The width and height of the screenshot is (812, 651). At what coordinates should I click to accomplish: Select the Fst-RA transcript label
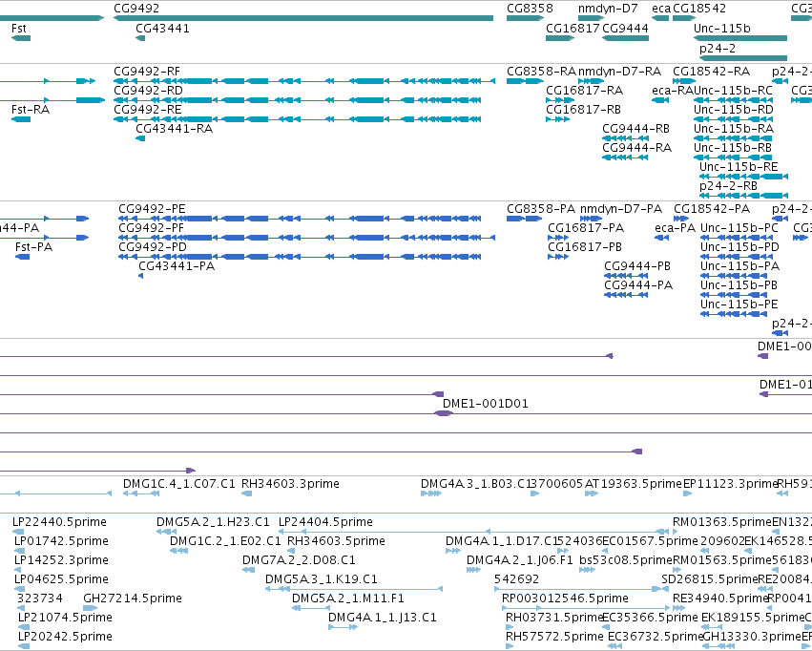pos(31,110)
